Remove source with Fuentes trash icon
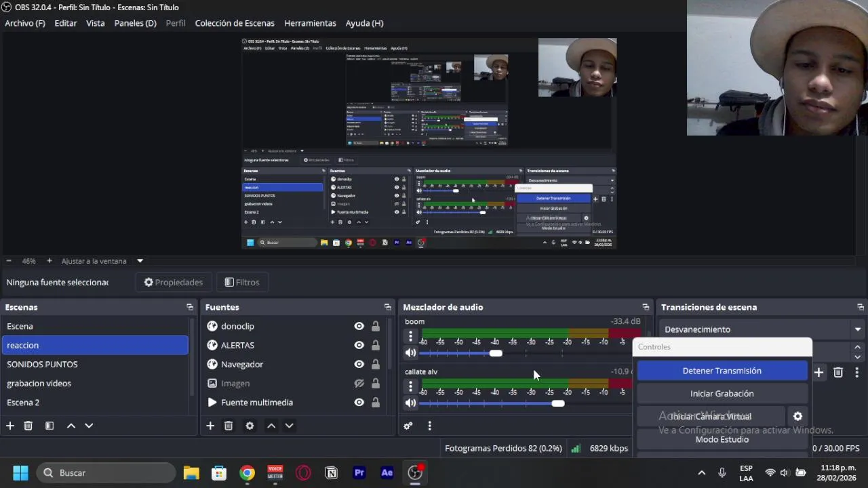The height and width of the screenshot is (488, 868). point(229,426)
